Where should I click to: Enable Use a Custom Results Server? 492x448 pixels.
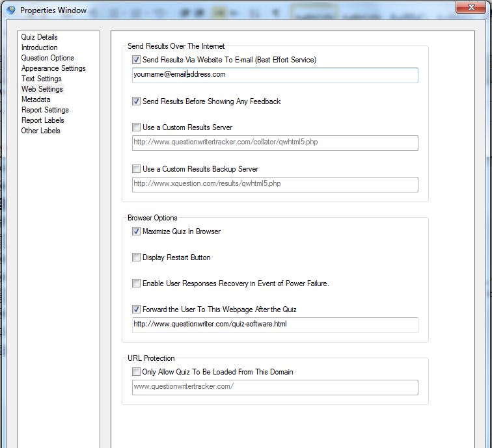pyautogui.click(x=136, y=127)
